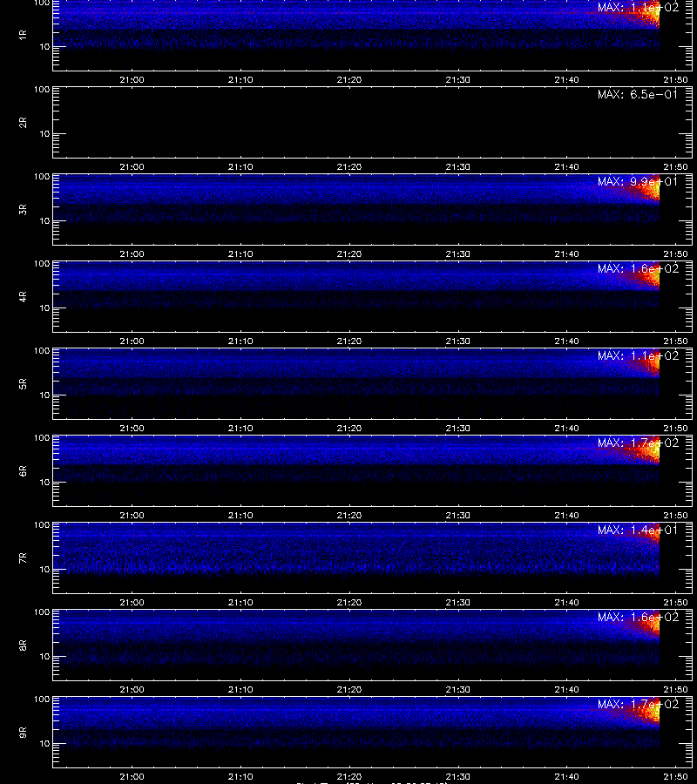
Task: Click the 2R panel axis label
Action: [x=23, y=123]
